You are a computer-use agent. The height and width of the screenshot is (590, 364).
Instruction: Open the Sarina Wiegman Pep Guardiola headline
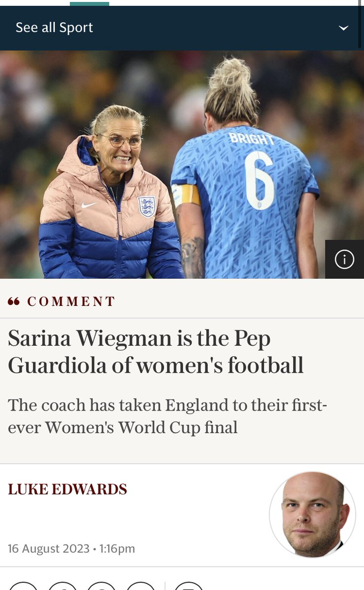coord(156,352)
